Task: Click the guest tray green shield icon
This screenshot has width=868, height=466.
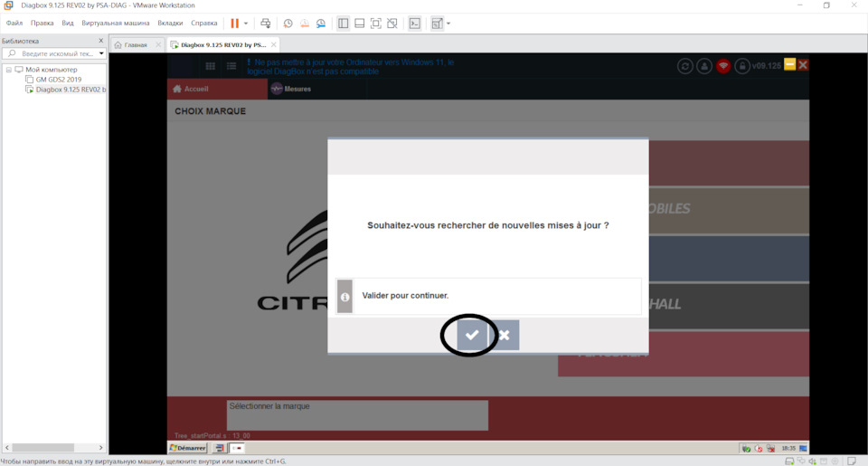Action: (x=746, y=448)
